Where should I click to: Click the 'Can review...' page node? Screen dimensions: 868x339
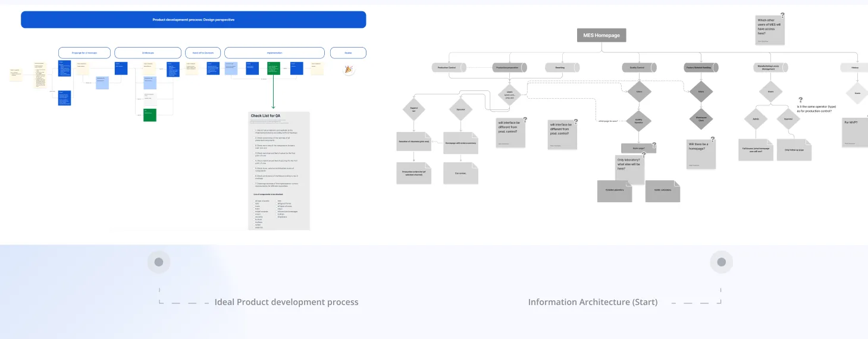tap(460, 172)
